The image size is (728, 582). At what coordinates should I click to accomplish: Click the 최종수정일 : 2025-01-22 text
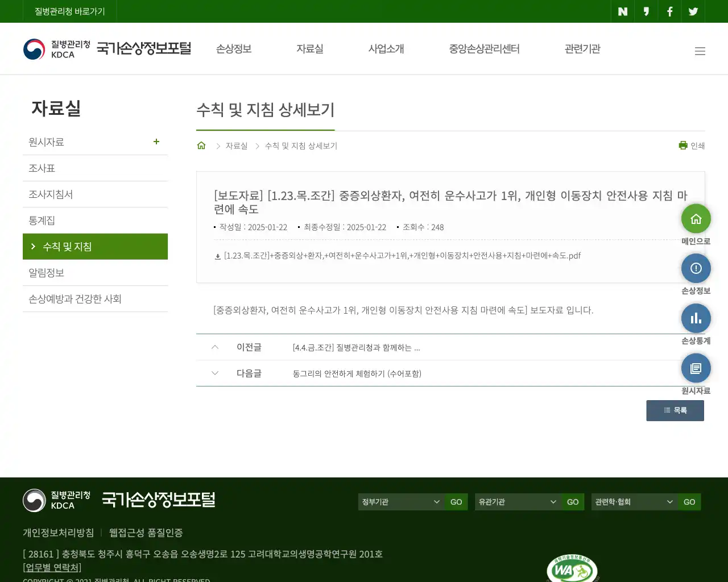tap(345, 227)
